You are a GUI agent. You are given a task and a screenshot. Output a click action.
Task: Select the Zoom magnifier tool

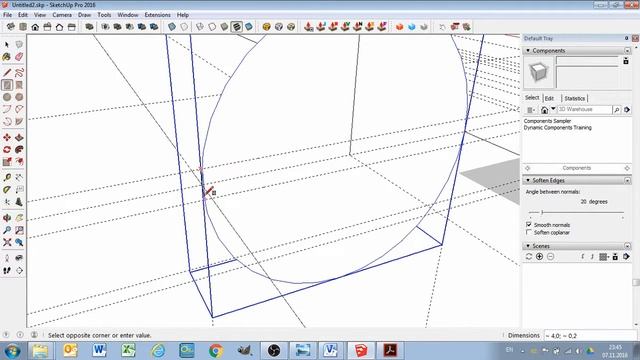click(7, 230)
